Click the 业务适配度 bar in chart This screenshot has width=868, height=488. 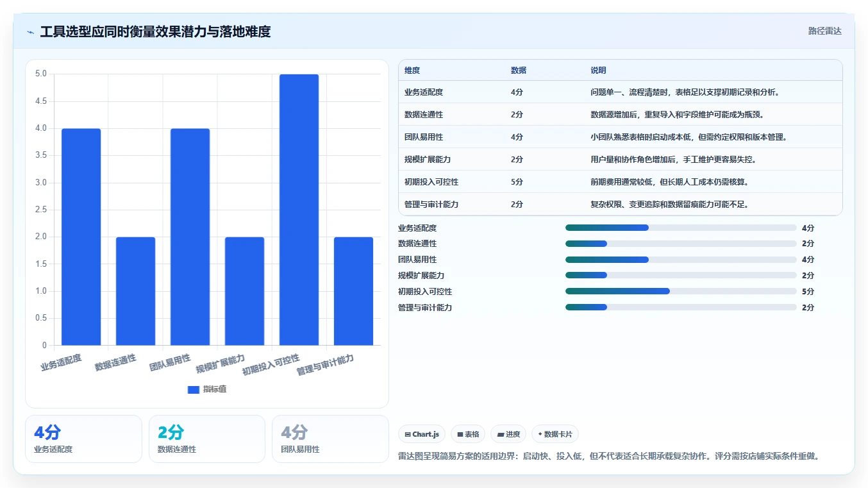tap(81, 237)
